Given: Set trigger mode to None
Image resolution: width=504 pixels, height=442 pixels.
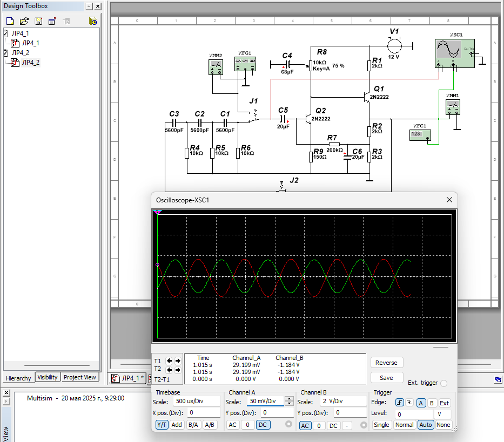Looking at the screenshot, I should point(443,425).
